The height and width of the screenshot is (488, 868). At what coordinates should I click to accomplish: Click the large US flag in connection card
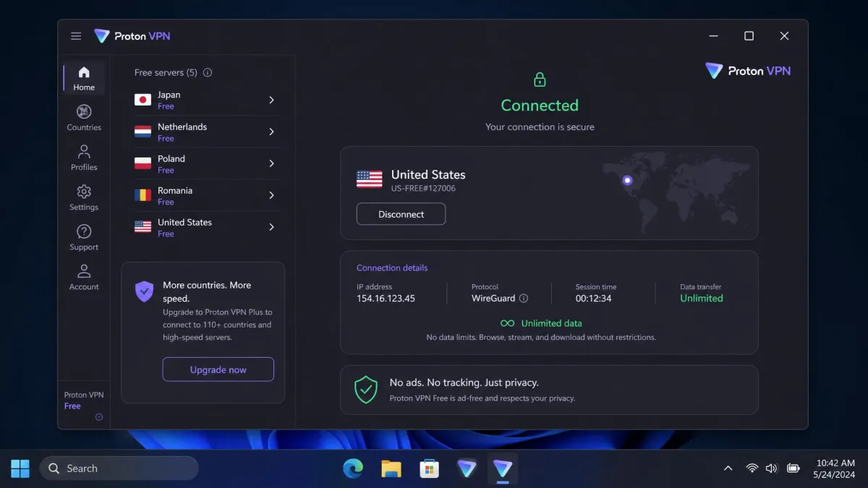[370, 179]
